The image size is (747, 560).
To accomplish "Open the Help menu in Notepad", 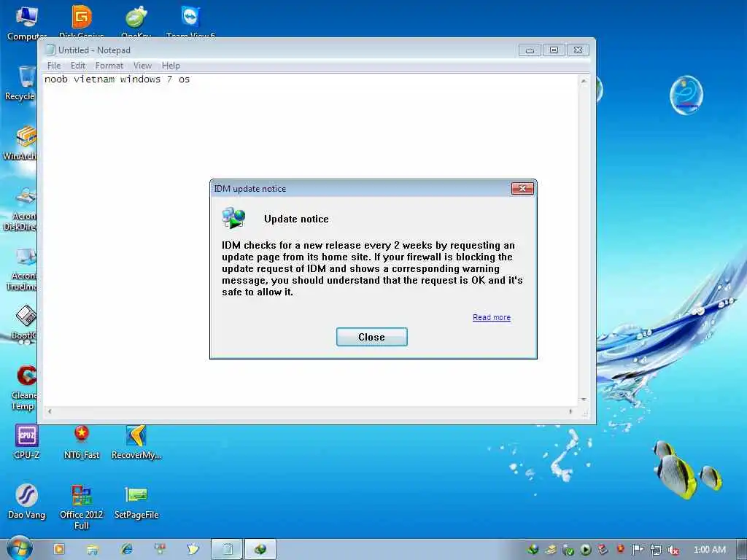I will click(171, 65).
